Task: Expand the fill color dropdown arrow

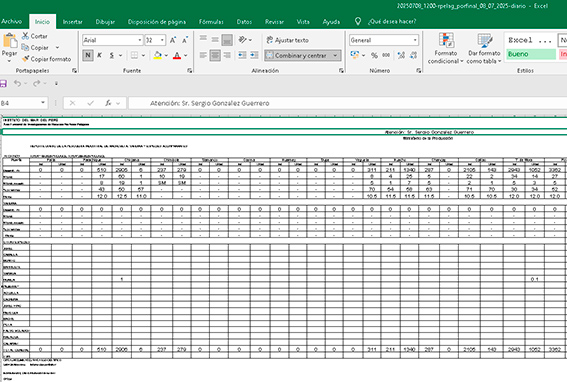Action: click(166, 55)
